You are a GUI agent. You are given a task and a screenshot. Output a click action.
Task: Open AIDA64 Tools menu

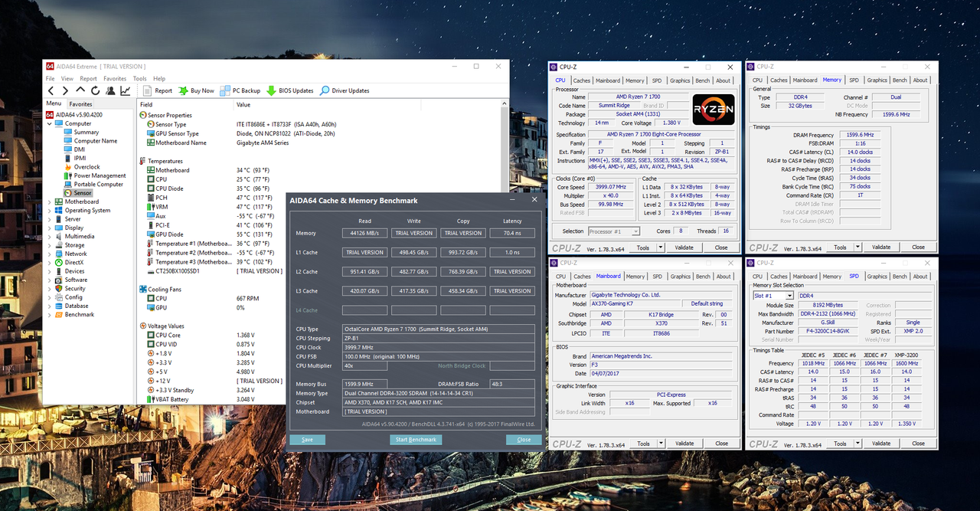coord(139,78)
